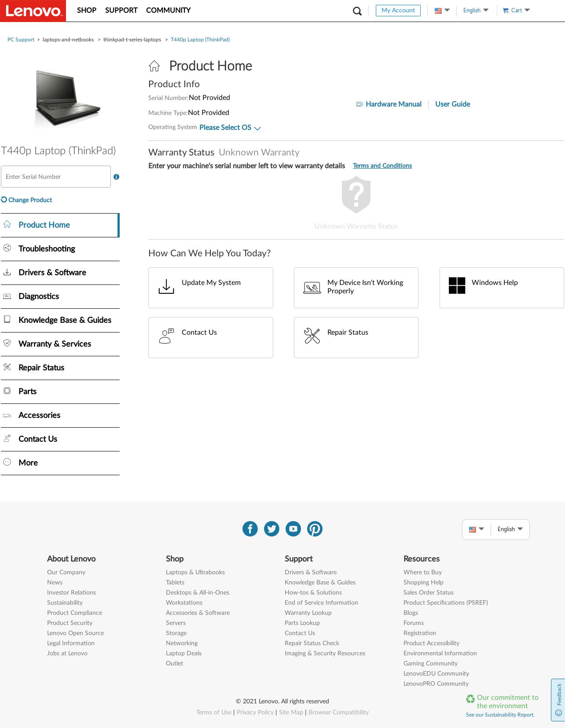The image size is (565, 728).
Task: Click Browser Compatibility footer link
Action: coord(338,712)
